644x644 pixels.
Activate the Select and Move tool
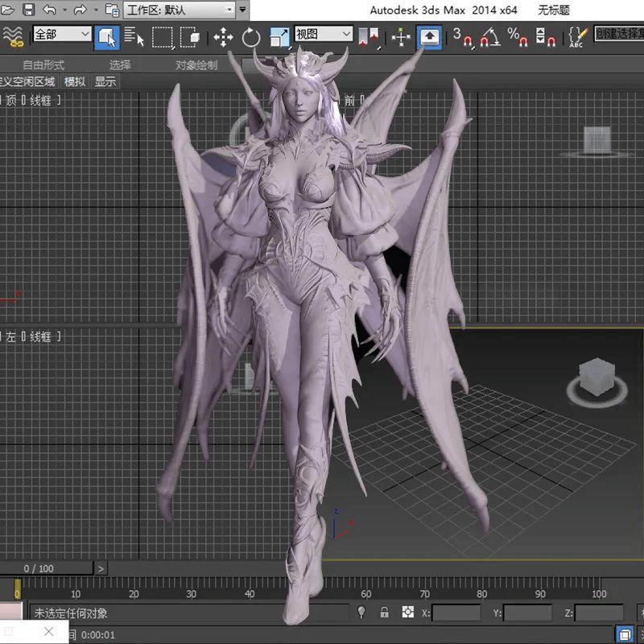click(x=224, y=37)
